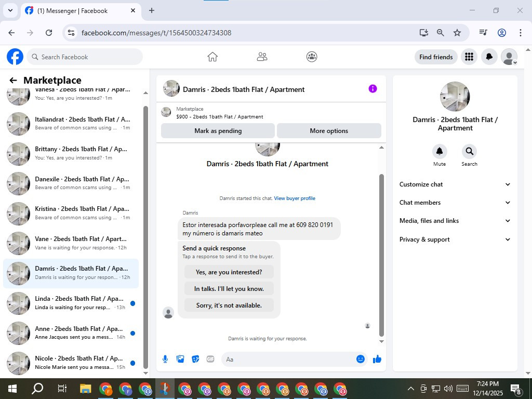Open the Italiandrat conversation

point(71,124)
